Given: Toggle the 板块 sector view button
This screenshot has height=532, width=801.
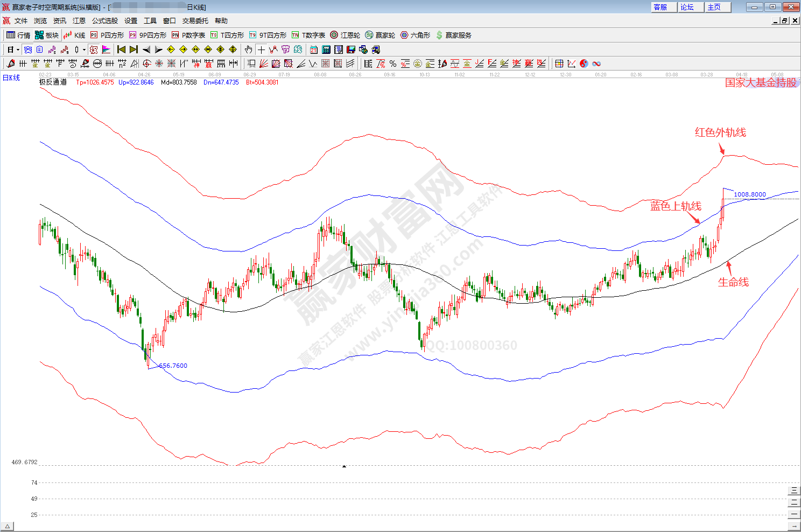Looking at the screenshot, I should [47, 35].
